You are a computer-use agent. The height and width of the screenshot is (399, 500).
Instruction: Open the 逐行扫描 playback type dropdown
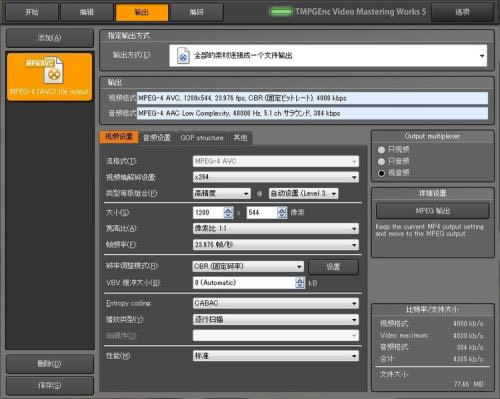click(276, 320)
